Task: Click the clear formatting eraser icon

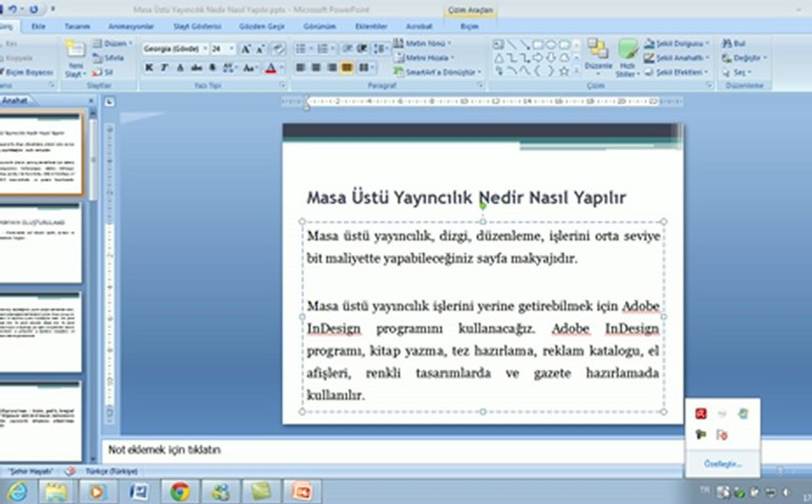Action: (278, 49)
